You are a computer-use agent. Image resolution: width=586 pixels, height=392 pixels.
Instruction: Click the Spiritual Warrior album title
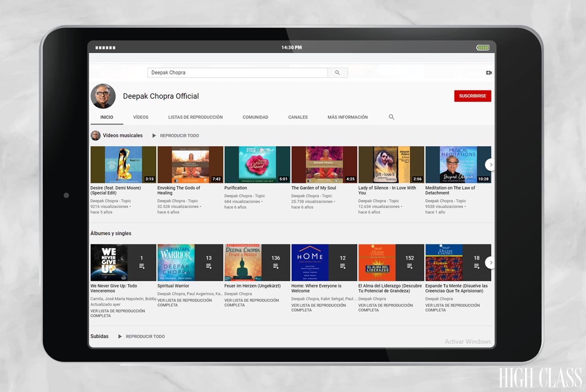pos(173,286)
